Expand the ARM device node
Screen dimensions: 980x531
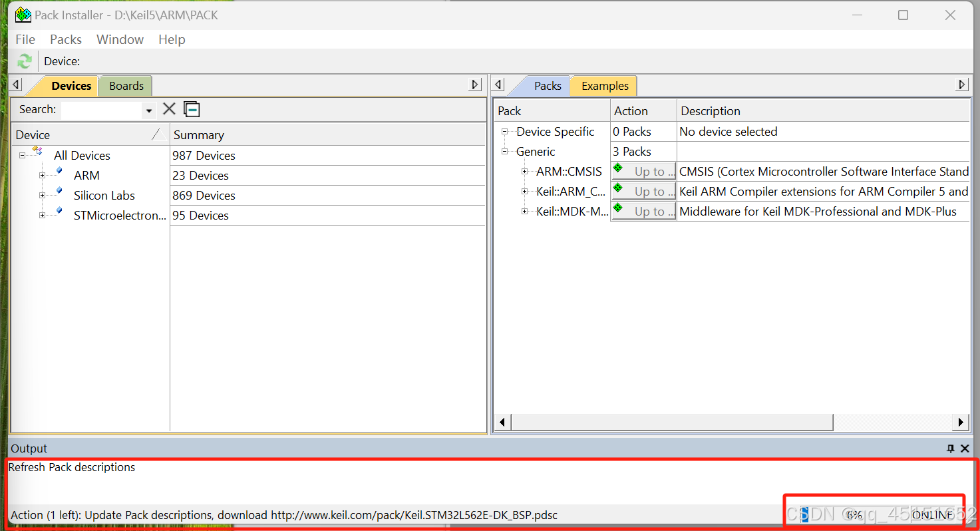coord(42,176)
